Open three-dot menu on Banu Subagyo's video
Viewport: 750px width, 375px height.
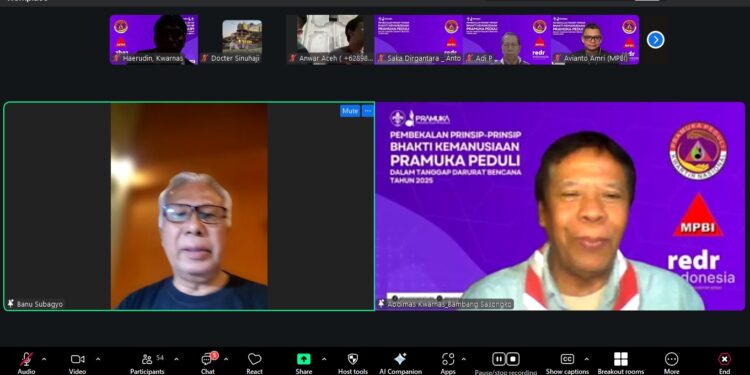click(367, 111)
